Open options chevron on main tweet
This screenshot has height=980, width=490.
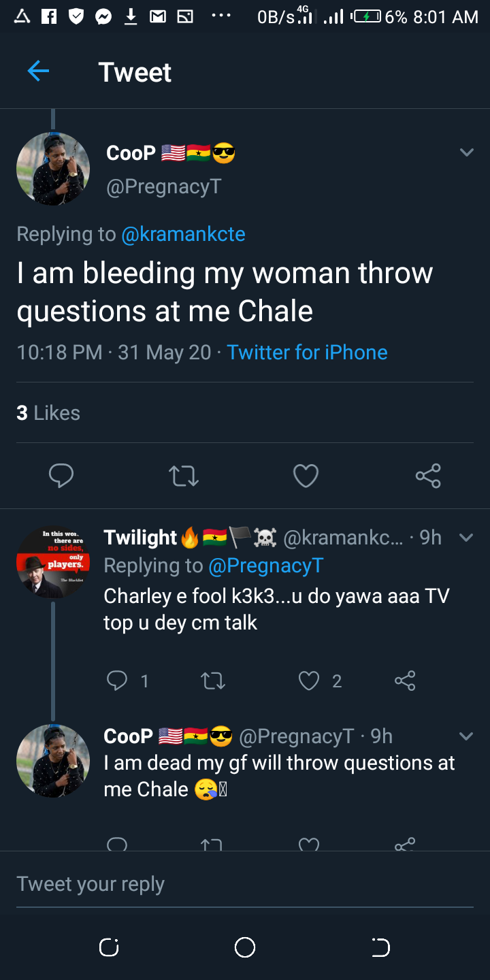[x=466, y=152]
